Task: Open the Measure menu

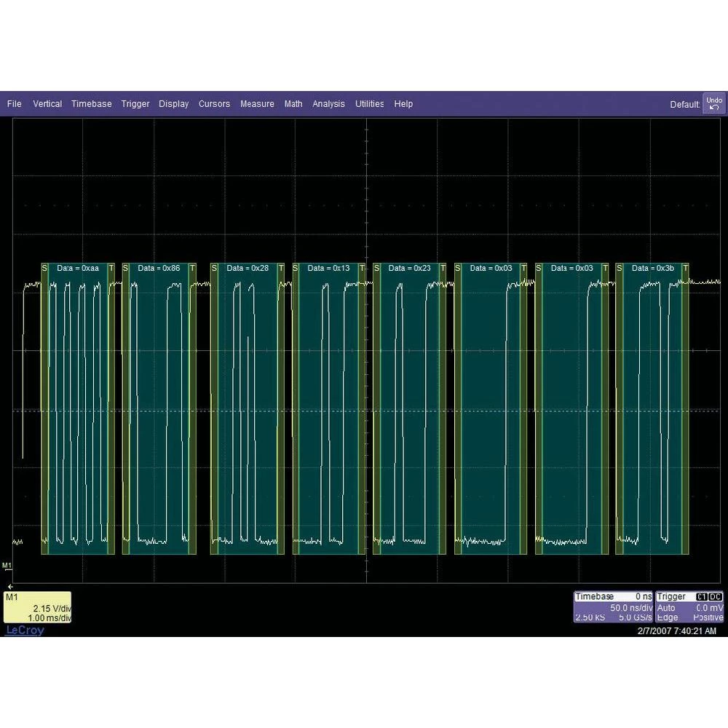Action: [257, 104]
